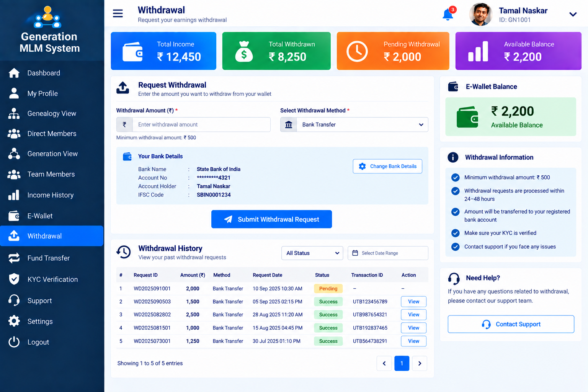Screen dimensions: 588x392
Task: Click Change Bank Details button
Action: pos(387,166)
